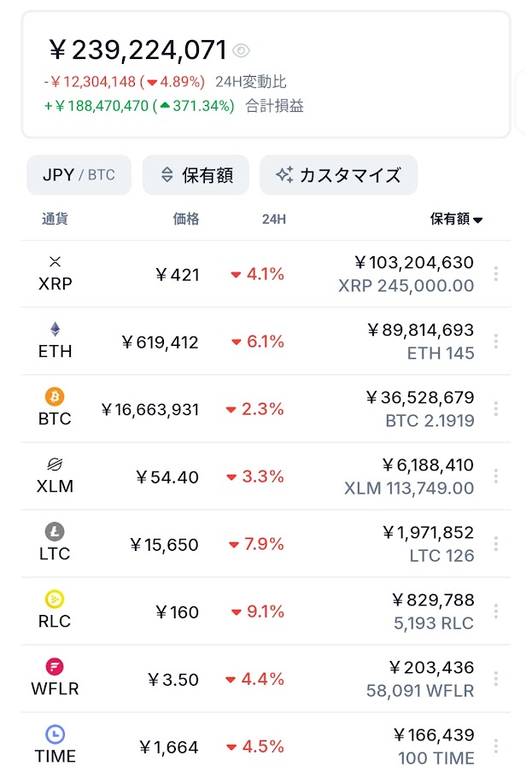Click the Litecoin LTC icon
532x778 pixels.
click(x=56, y=531)
